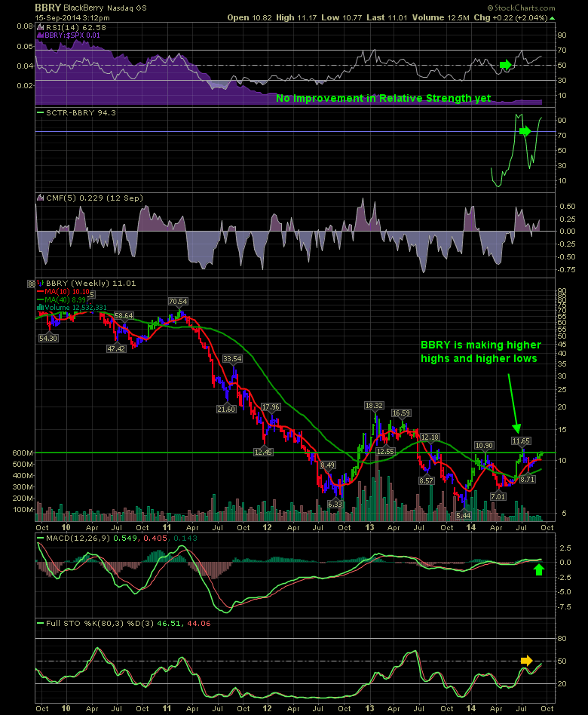
Task: Click the 8.49 price label
Action: pos(327,465)
